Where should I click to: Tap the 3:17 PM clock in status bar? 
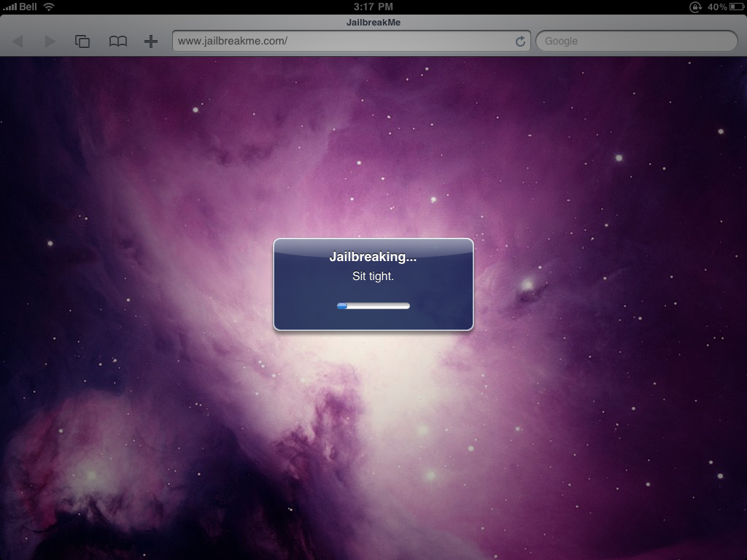click(373, 7)
